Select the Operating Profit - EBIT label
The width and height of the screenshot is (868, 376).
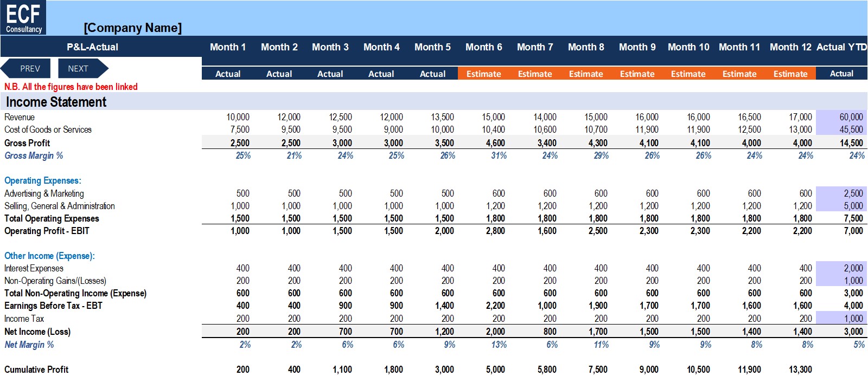click(47, 231)
